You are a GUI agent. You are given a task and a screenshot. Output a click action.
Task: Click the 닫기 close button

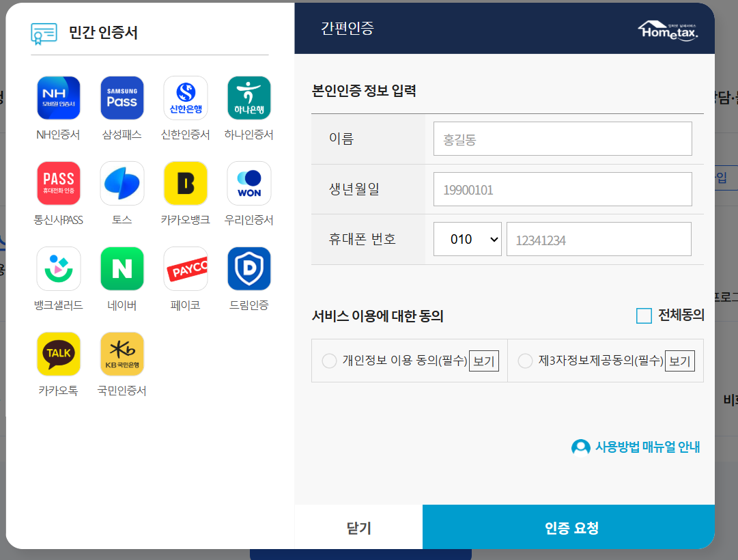click(358, 527)
